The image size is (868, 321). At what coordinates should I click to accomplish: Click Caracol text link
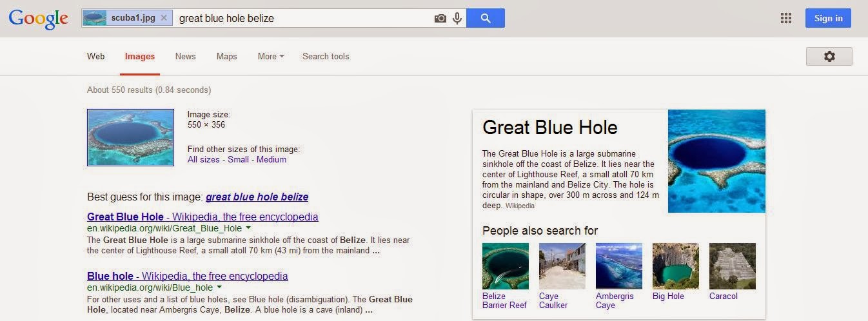coord(724,297)
